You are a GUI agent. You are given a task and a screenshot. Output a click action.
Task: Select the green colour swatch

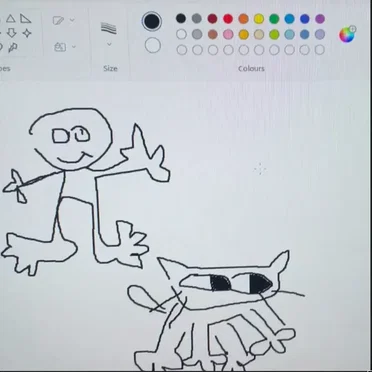click(x=274, y=19)
